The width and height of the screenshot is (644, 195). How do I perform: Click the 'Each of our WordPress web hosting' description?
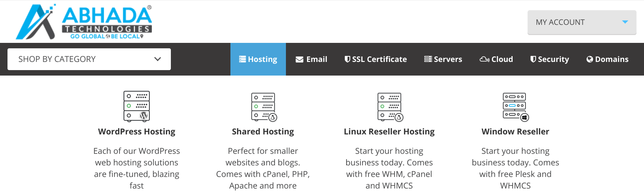[136, 168]
